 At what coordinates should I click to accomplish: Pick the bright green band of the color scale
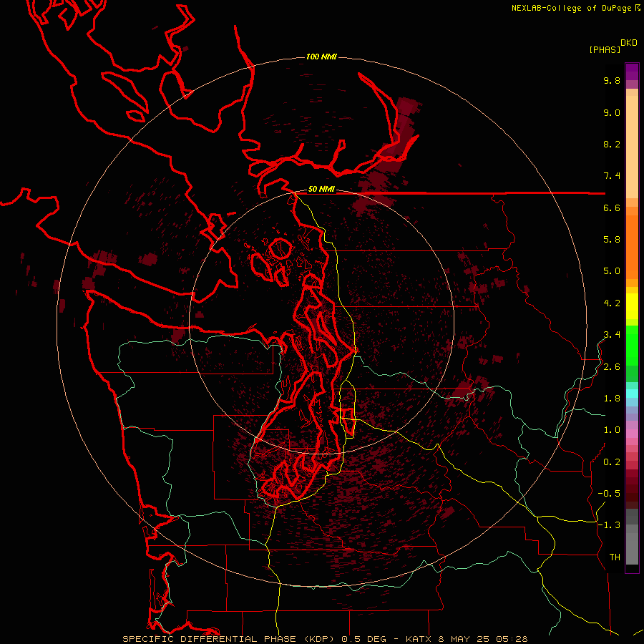pyautogui.click(x=632, y=345)
